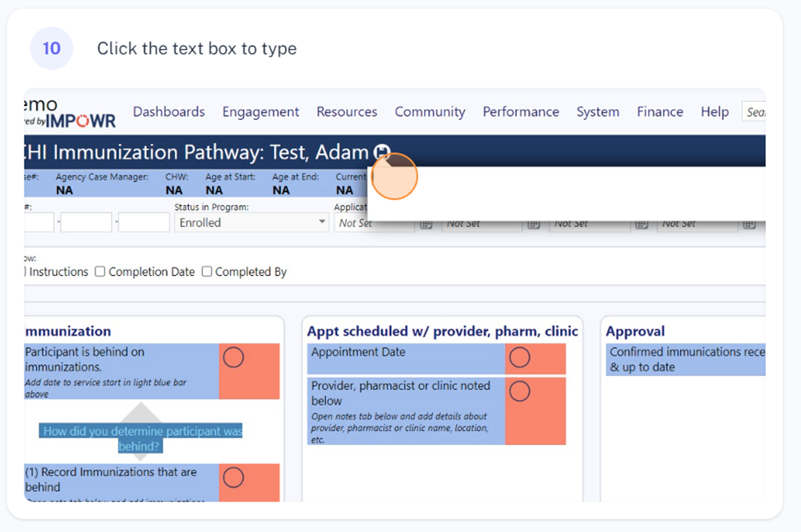Viewport: 801px width, 532px height.
Task: Click the popup text box to type
Action: (x=567, y=194)
